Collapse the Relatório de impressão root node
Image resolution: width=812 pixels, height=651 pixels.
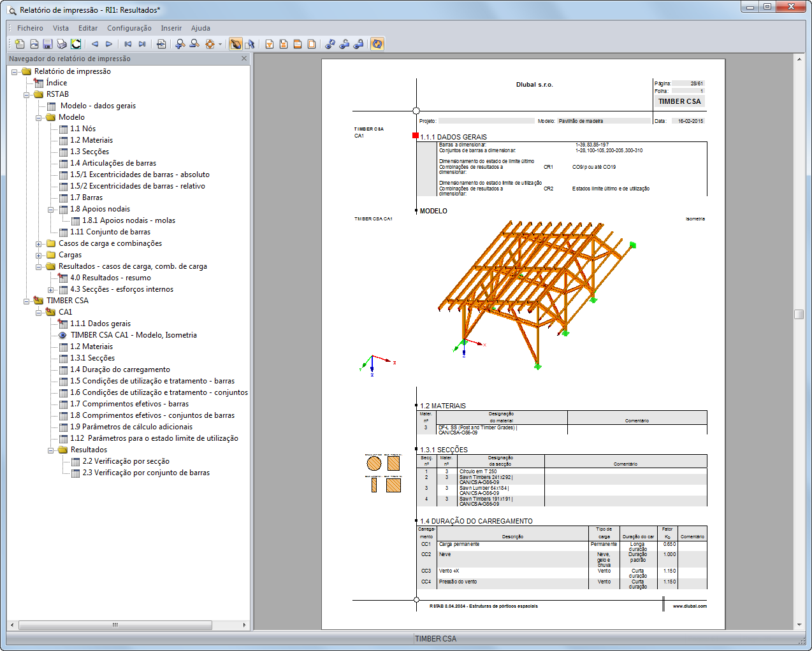(15, 71)
